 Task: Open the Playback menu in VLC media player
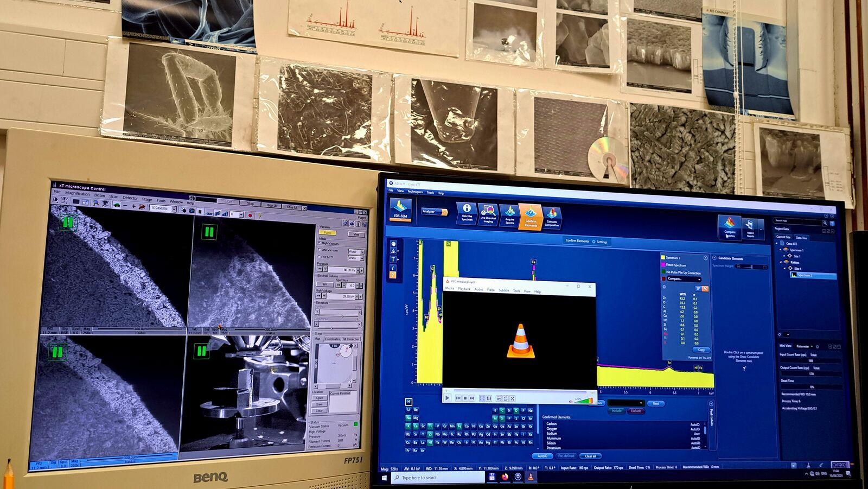point(464,289)
